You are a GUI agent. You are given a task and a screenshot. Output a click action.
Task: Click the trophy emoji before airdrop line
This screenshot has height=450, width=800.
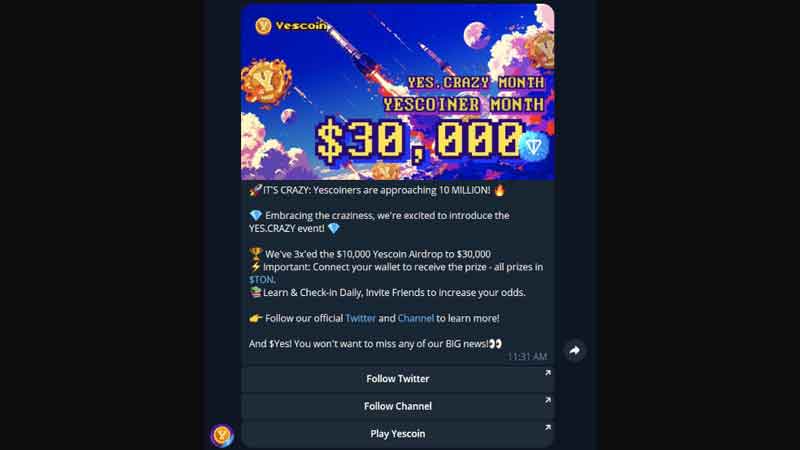click(256, 254)
